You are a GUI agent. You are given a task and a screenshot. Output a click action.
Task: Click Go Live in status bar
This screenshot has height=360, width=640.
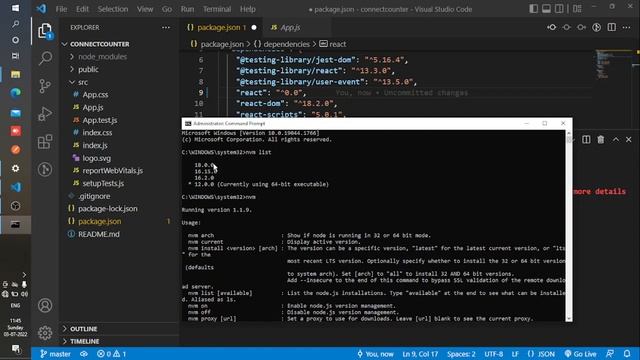pos(580,354)
